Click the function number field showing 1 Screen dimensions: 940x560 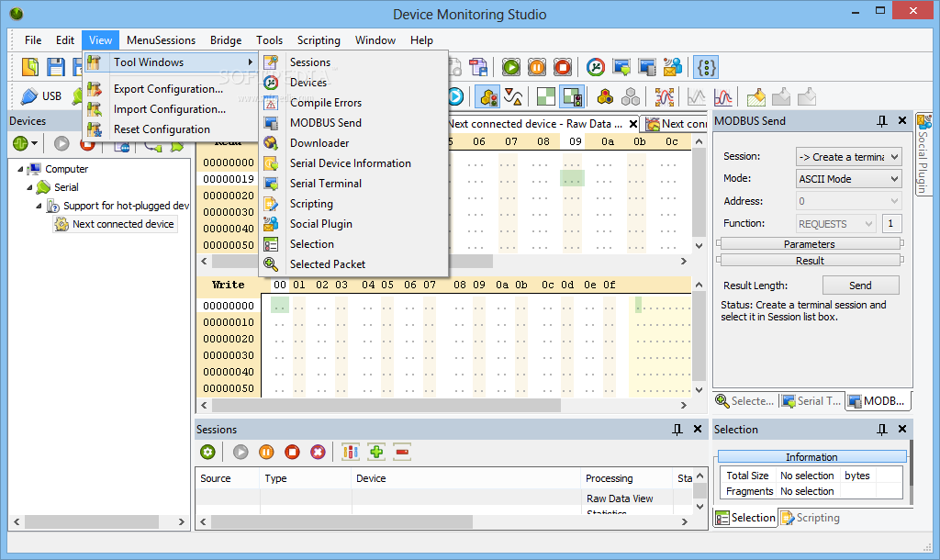[x=890, y=224]
